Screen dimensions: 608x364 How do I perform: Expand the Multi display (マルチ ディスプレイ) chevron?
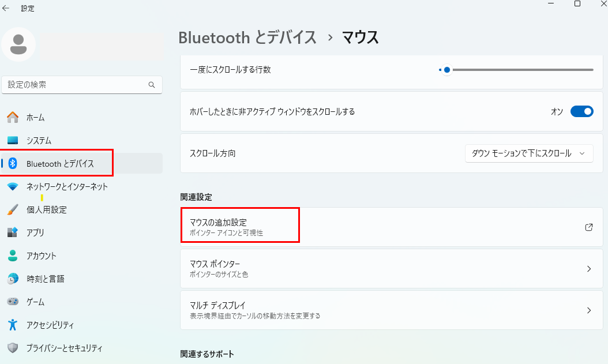coord(588,310)
